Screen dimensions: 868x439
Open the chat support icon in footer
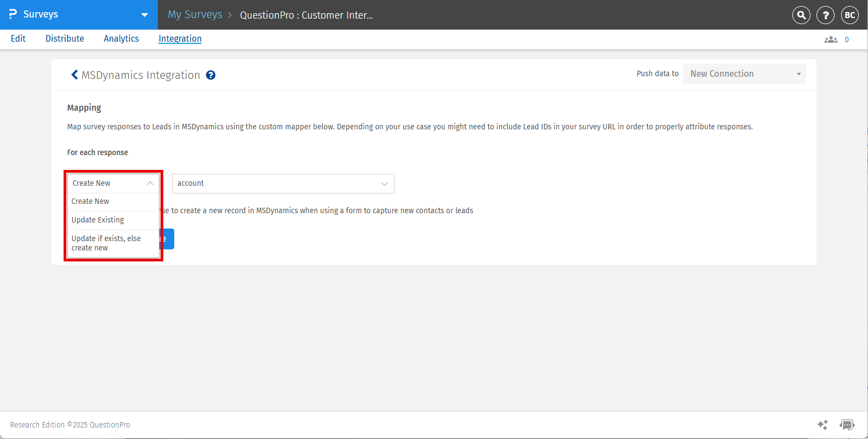[x=847, y=425]
